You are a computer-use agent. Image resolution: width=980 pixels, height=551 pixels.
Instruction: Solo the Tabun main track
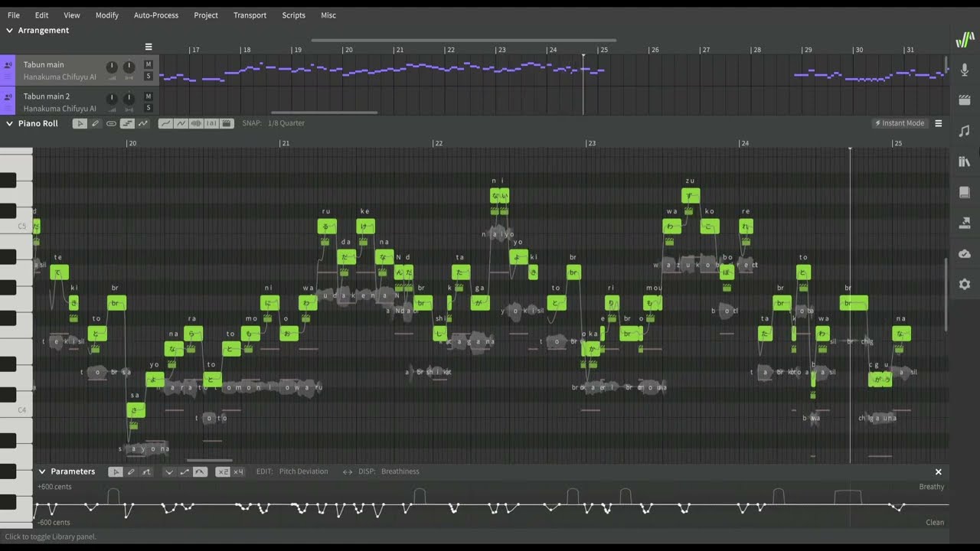pyautogui.click(x=149, y=76)
